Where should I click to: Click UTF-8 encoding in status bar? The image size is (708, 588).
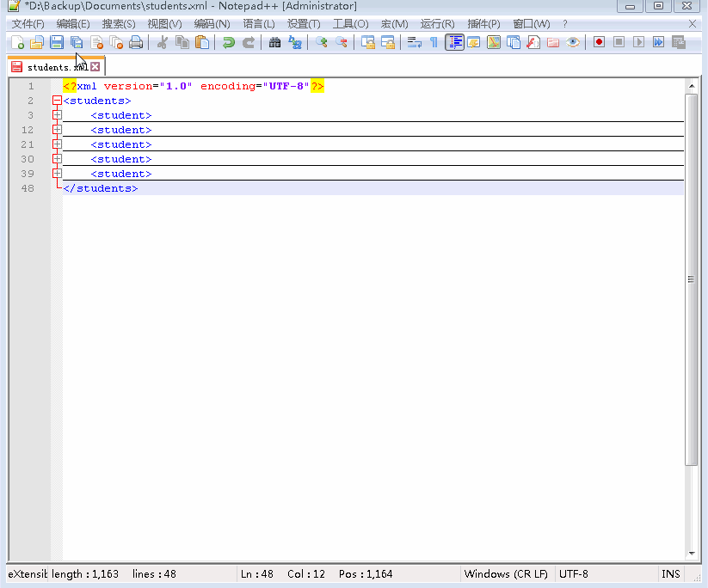pyautogui.click(x=574, y=574)
